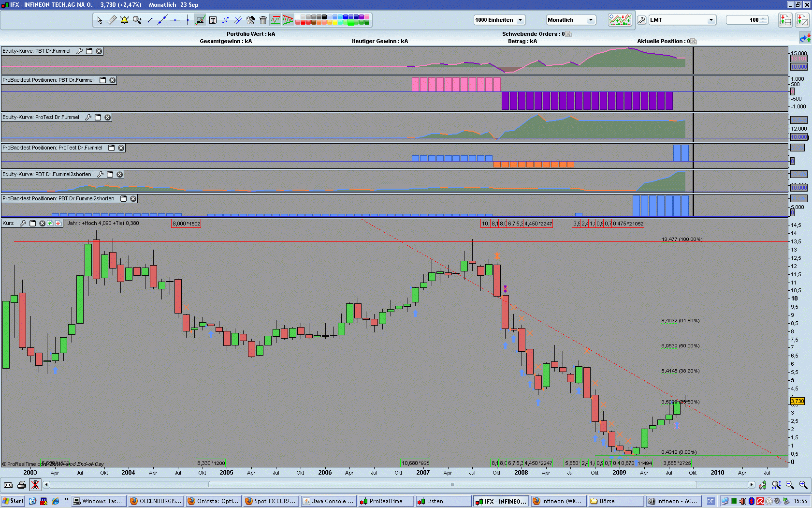This screenshot has width=812, height=508.
Task: Click the envelope mail icon
Action: 8,485
